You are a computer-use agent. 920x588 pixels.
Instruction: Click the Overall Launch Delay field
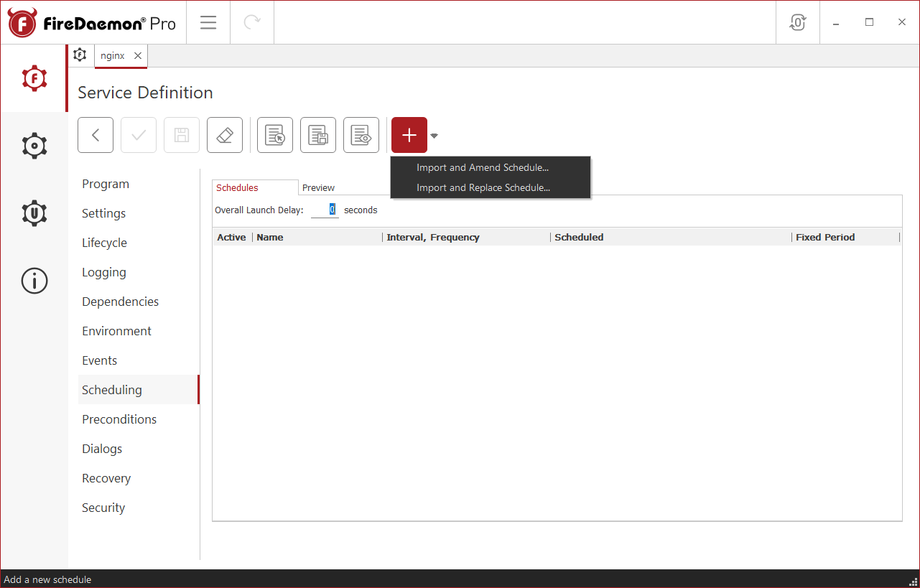[x=325, y=210]
